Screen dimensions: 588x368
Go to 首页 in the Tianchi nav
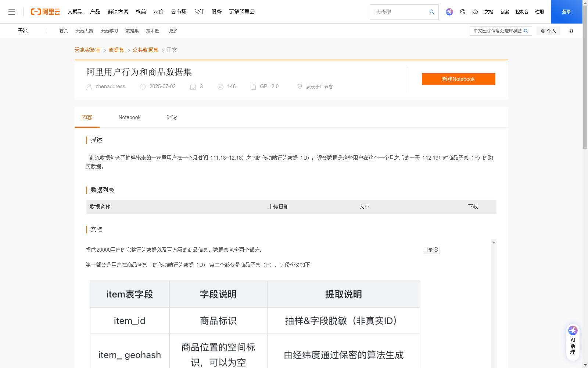[64, 31]
